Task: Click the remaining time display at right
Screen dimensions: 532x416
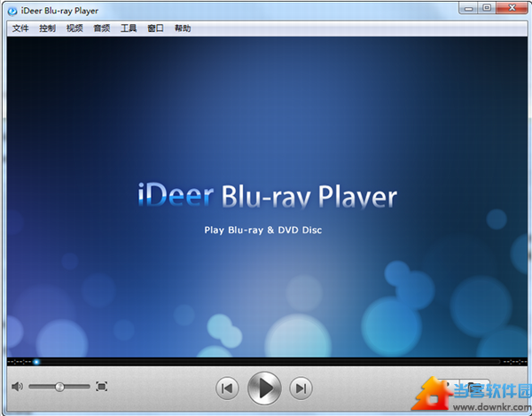Action: click(515, 362)
